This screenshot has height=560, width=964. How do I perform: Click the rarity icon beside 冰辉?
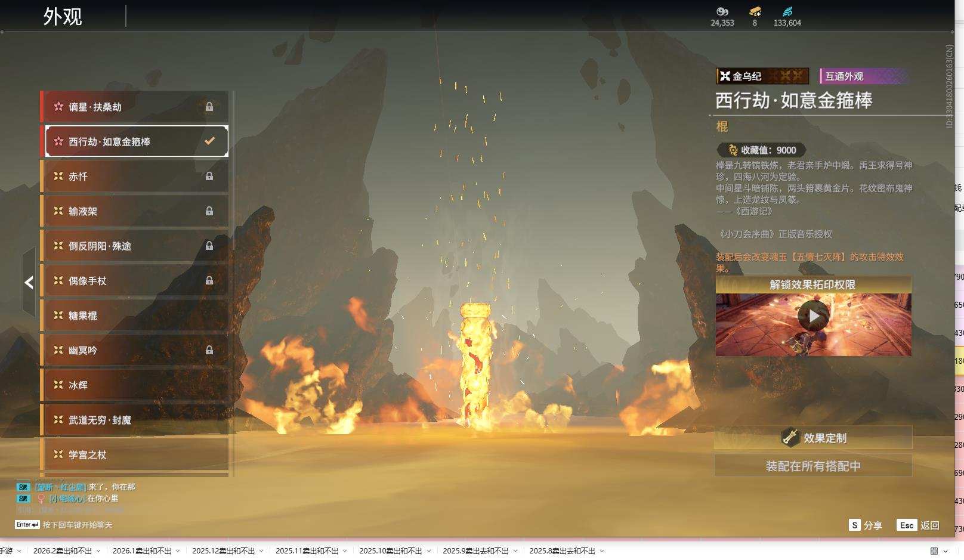pyautogui.click(x=58, y=385)
